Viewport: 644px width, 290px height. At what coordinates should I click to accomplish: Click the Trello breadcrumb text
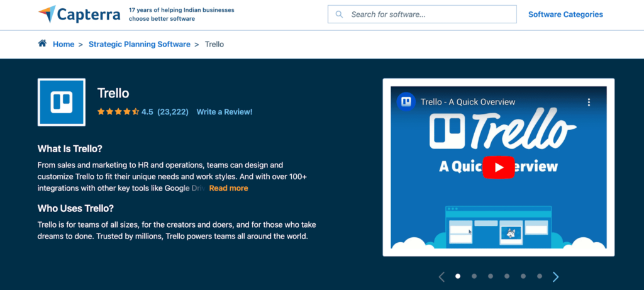pos(214,44)
